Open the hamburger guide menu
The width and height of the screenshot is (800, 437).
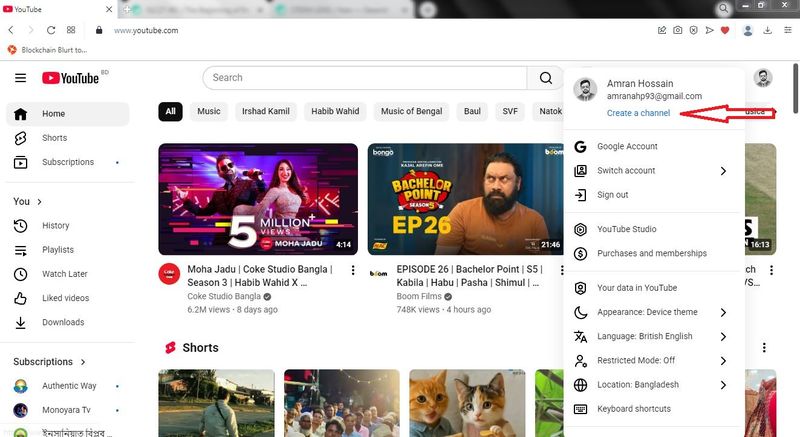click(x=20, y=78)
